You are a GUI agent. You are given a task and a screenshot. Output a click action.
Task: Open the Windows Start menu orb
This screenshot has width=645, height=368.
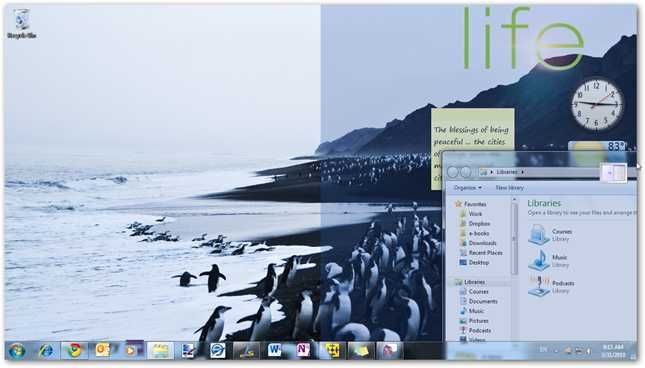pos(17,351)
